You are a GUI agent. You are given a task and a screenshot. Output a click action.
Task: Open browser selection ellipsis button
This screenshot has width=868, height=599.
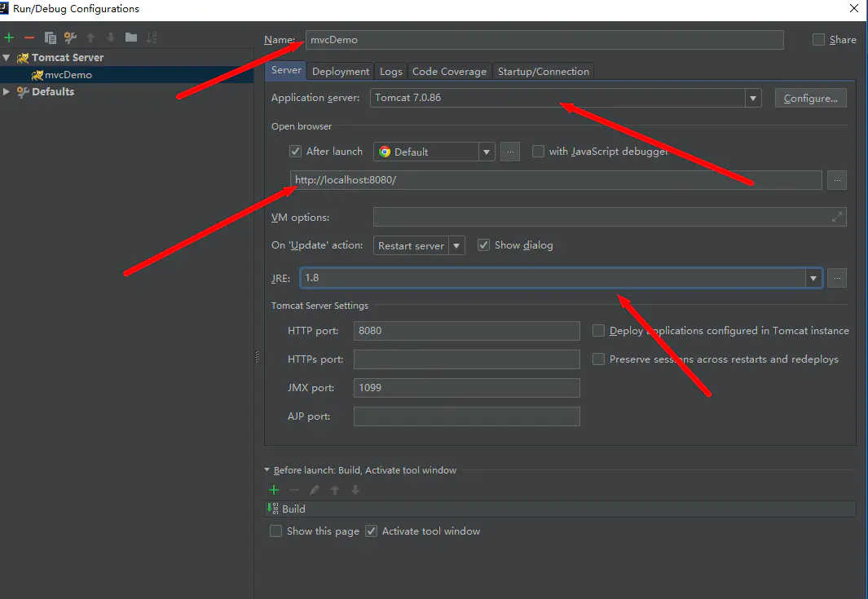(x=510, y=152)
